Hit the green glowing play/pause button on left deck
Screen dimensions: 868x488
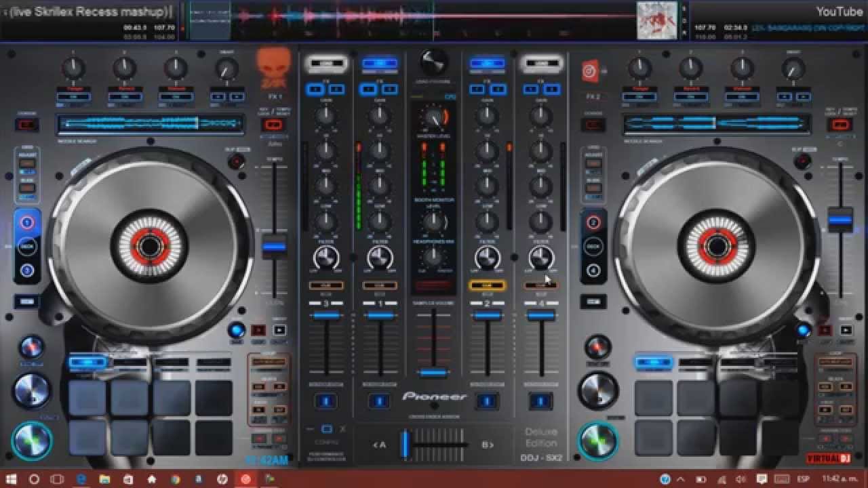point(32,441)
